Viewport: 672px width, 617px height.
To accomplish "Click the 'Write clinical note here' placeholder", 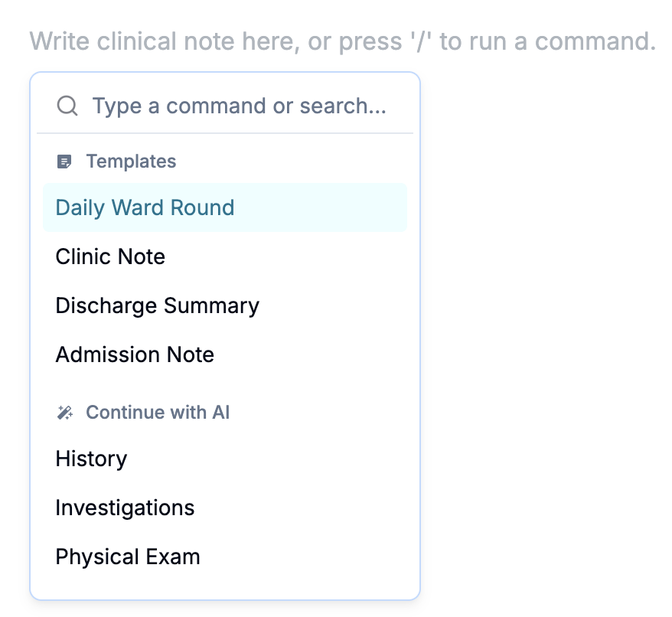I will 342,41.
